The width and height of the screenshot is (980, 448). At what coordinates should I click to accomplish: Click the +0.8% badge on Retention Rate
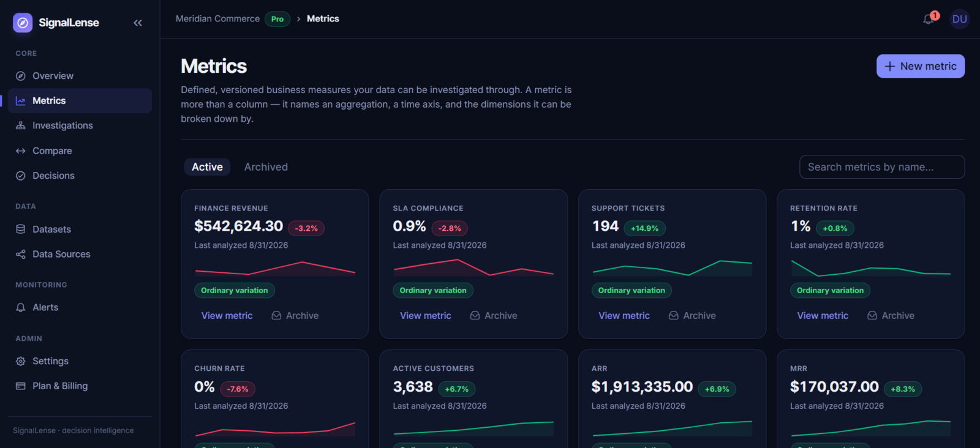835,228
